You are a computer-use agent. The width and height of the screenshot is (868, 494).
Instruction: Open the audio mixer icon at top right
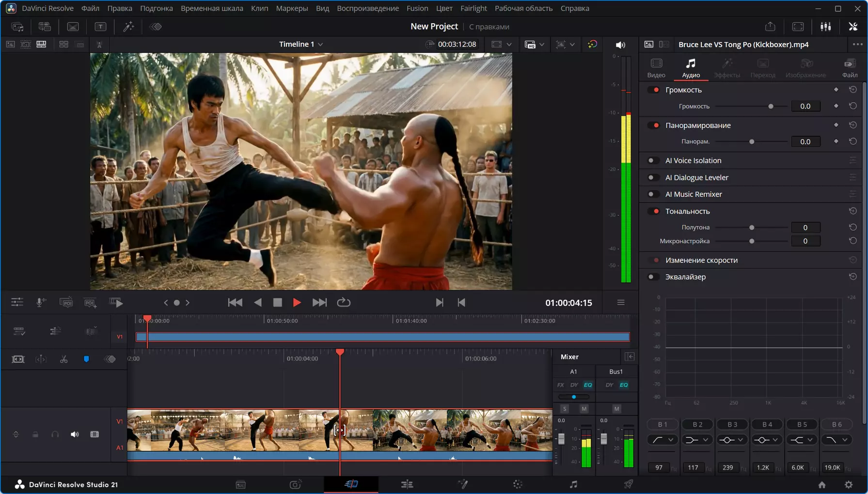point(826,27)
